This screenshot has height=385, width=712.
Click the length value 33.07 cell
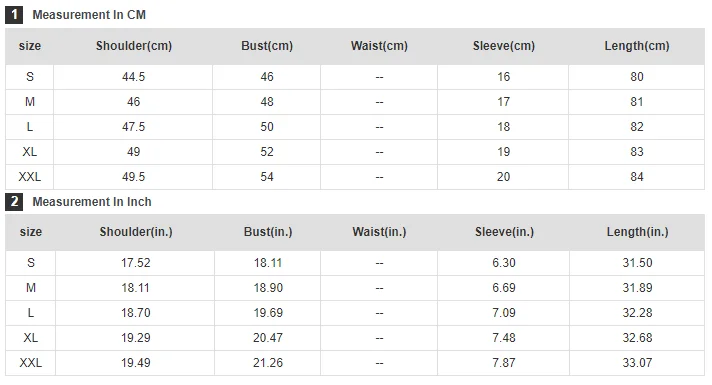(x=637, y=363)
